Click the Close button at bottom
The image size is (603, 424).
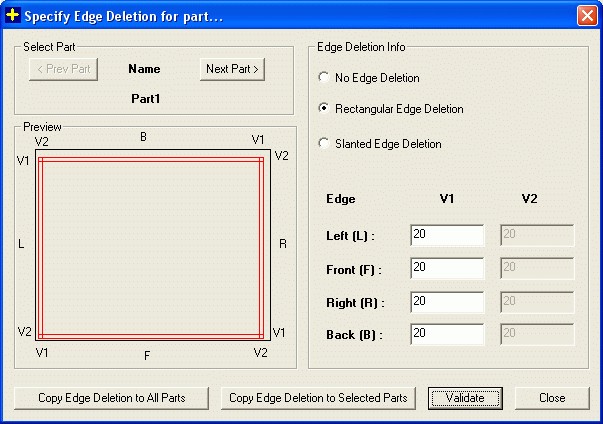pyautogui.click(x=552, y=398)
